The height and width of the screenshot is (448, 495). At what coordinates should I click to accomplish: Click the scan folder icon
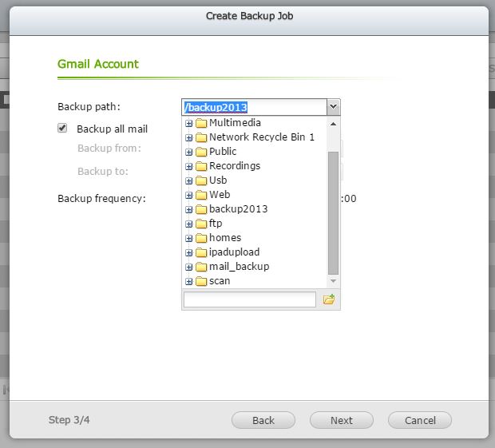[x=201, y=281]
